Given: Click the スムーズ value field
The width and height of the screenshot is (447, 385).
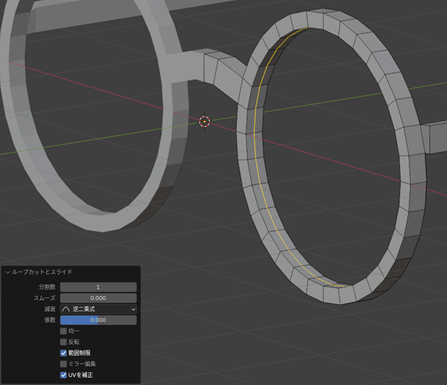Looking at the screenshot, I should (x=98, y=298).
